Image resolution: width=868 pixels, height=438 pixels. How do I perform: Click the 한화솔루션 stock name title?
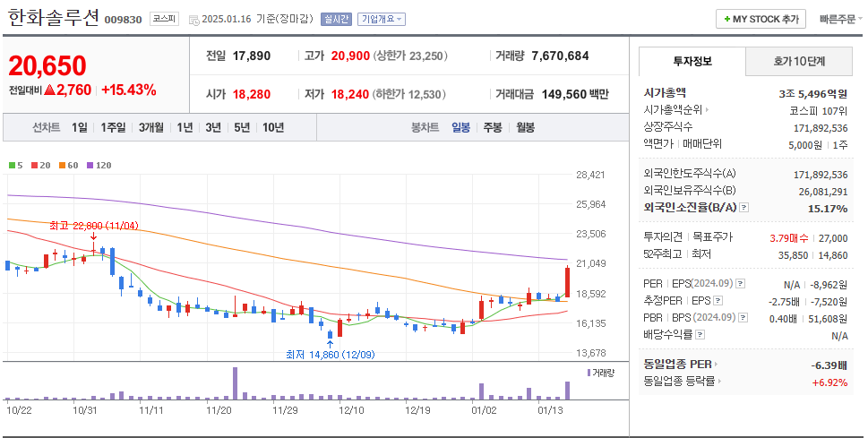click(53, 17)
